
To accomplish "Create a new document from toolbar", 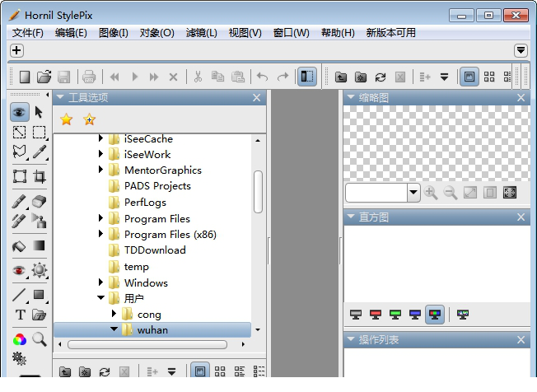I will [25, 77].
